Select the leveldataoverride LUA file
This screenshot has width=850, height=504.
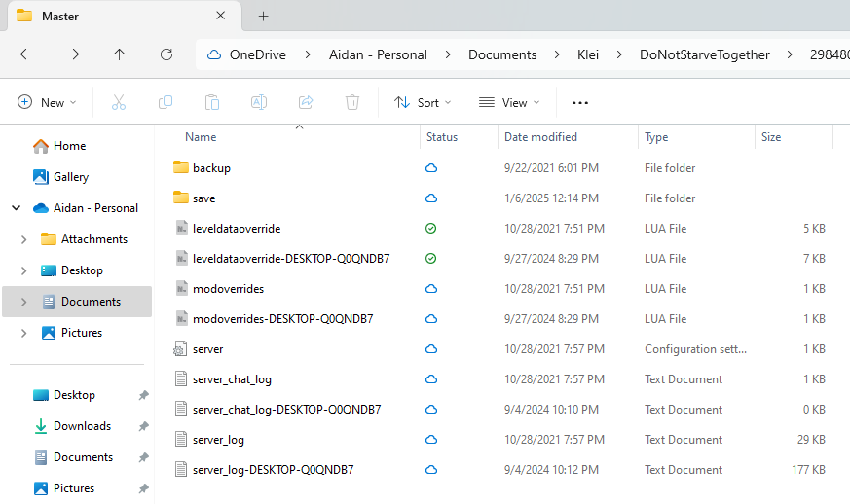[x=237, y=229]
